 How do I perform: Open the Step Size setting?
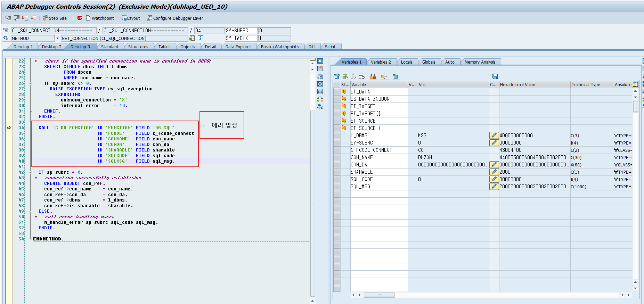click(55, 18)
